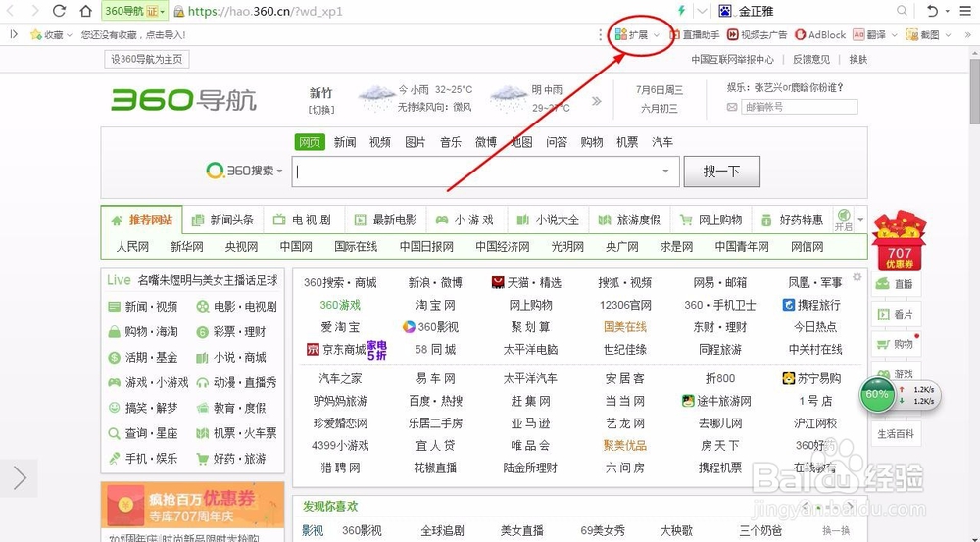Click the 邮箱帐号 email field
This screenshot has width=980, height=542.
point(799,107)
